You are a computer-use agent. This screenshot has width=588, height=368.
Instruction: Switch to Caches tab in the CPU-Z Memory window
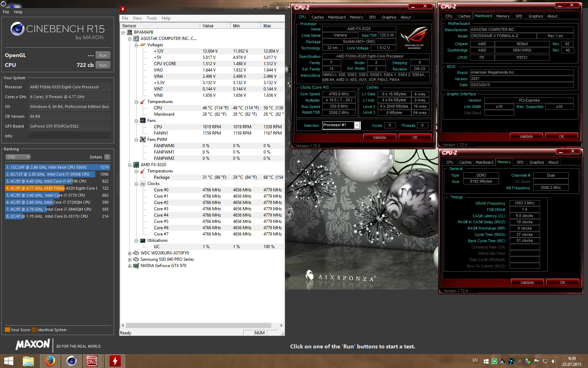[465, 162]
